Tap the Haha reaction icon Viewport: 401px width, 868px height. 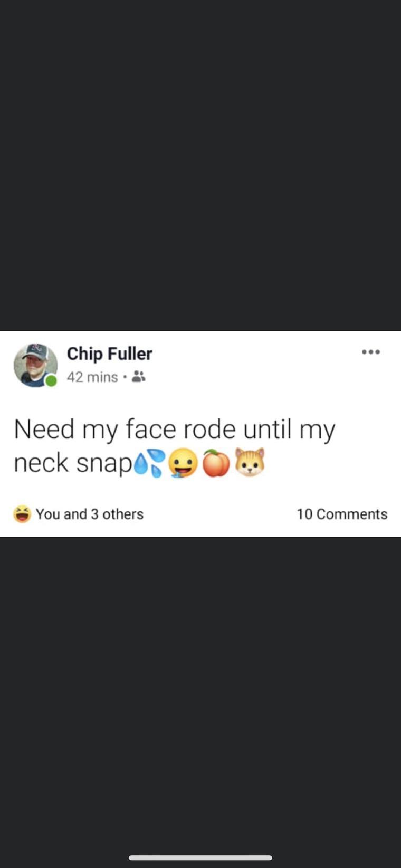pyautogui.click(x=22, y=514)
